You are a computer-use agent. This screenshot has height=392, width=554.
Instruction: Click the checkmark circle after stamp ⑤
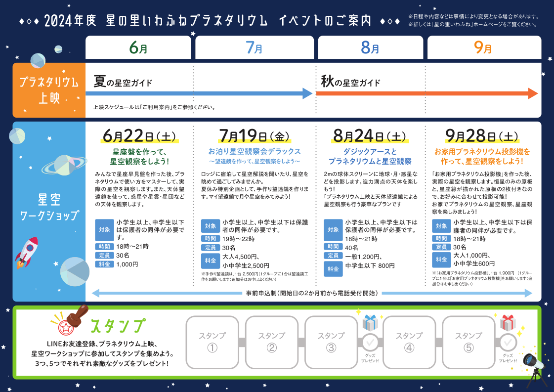508,342
